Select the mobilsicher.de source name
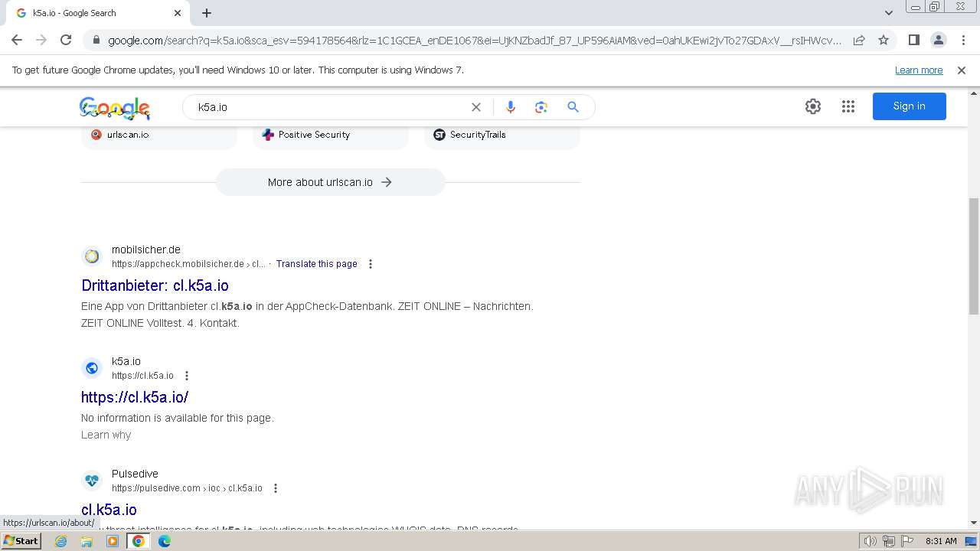The height and width of the screenshot is (551, 980). coord(146,249)
